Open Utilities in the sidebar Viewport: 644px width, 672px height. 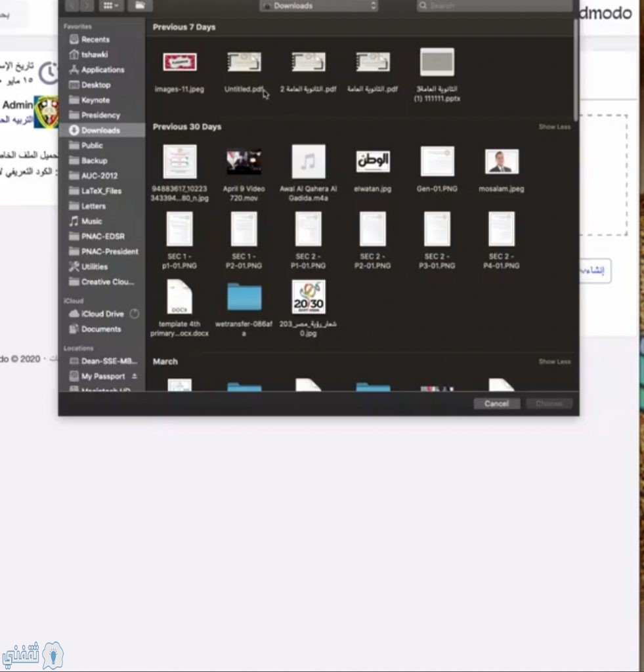pos(95,266)
